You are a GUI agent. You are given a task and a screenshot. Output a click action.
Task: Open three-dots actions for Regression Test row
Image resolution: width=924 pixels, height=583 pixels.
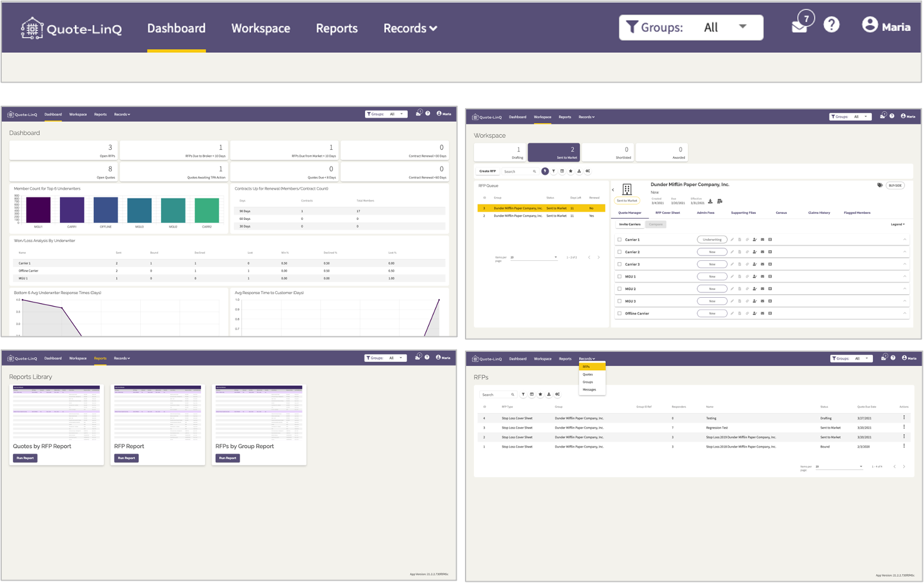click(x=904, y=427)
